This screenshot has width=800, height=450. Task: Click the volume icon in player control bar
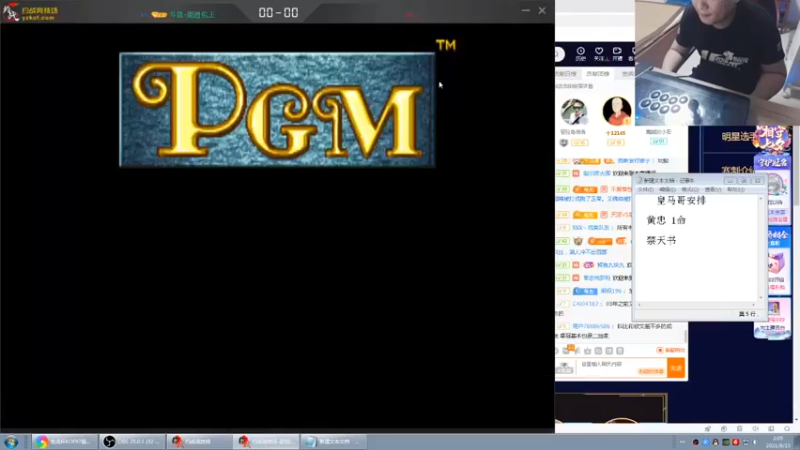[755, 429]
